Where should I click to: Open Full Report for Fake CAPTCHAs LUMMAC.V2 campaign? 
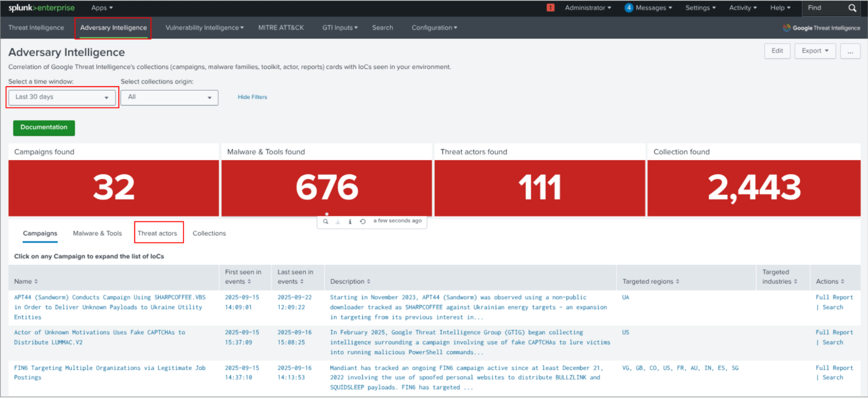834,333
